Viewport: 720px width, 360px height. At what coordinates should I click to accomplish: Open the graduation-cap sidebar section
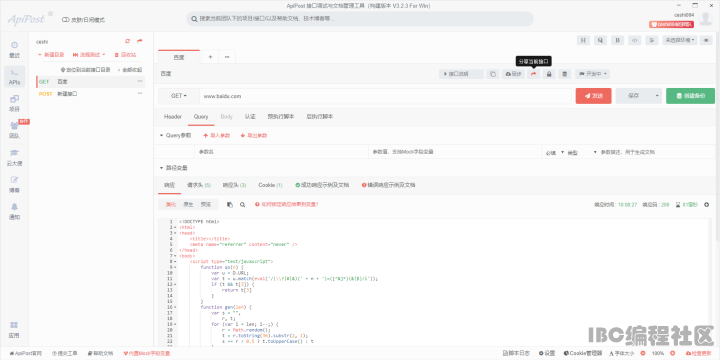coord(15,157)
